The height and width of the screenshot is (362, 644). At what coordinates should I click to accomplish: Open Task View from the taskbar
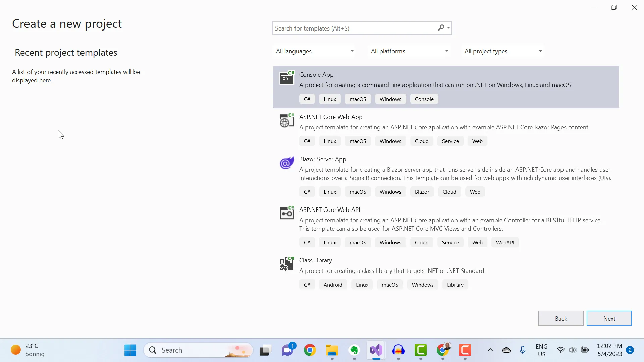click(265, 350)
